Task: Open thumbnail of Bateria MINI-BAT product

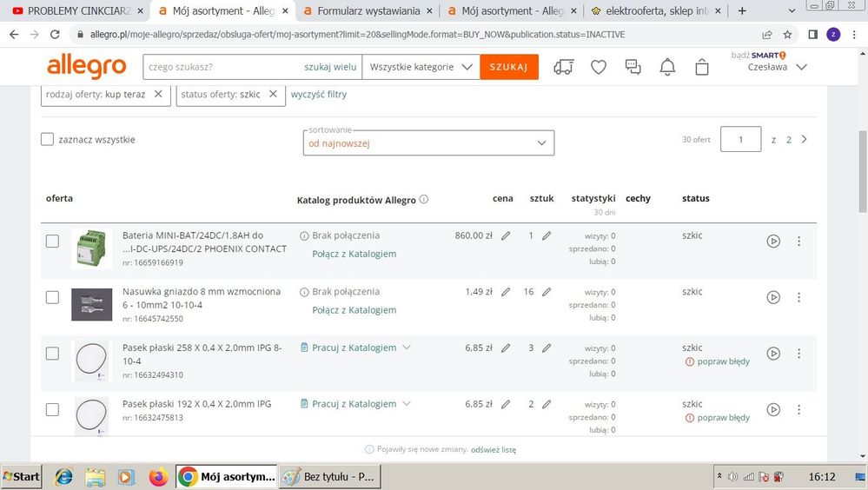Action: coord(92,248)
